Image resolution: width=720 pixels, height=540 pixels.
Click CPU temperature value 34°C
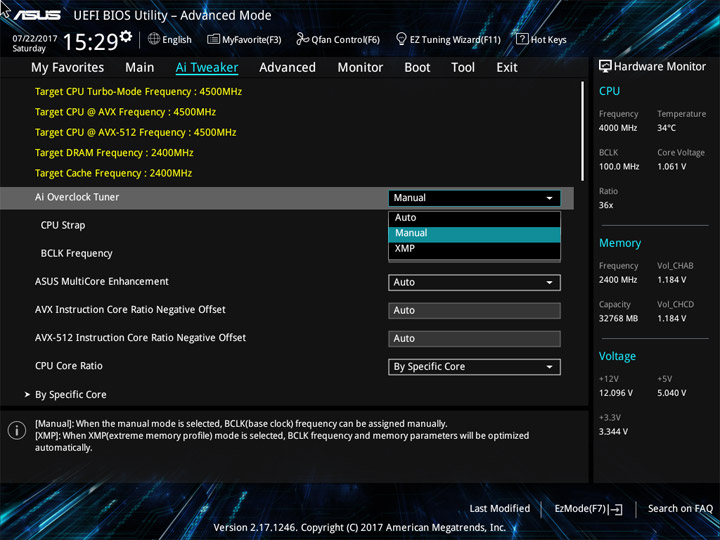[x=666, y=128]
